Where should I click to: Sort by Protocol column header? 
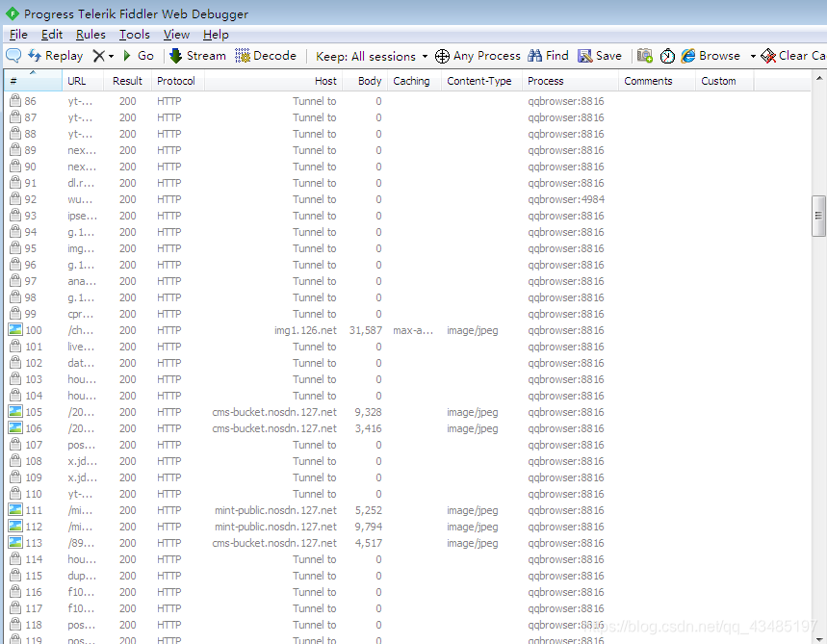pyautogui.click(x=178, y=81)
